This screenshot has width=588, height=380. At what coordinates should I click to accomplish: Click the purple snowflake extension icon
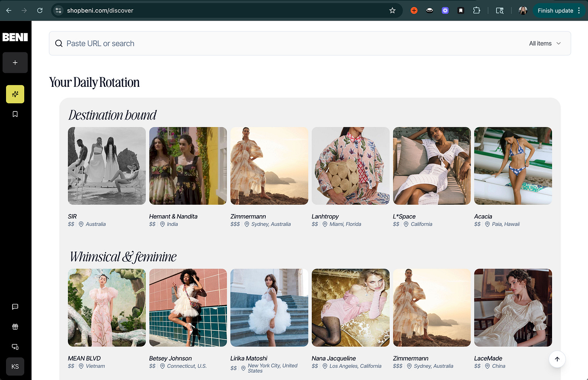click(x=445, y=10)
